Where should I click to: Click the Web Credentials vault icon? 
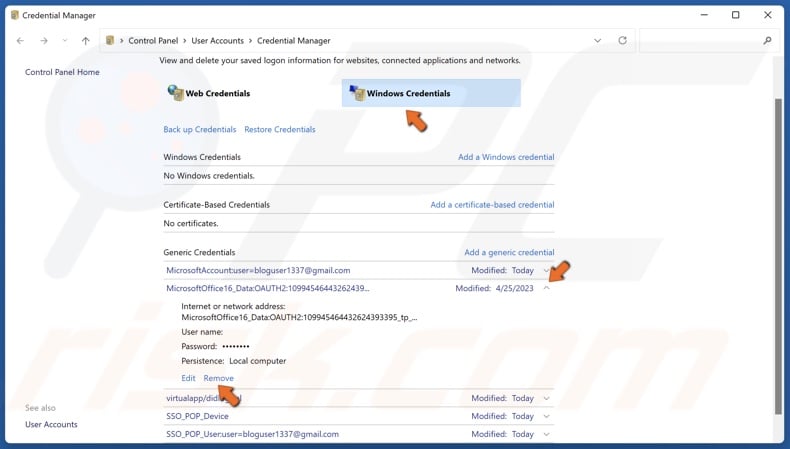[175, 93]
